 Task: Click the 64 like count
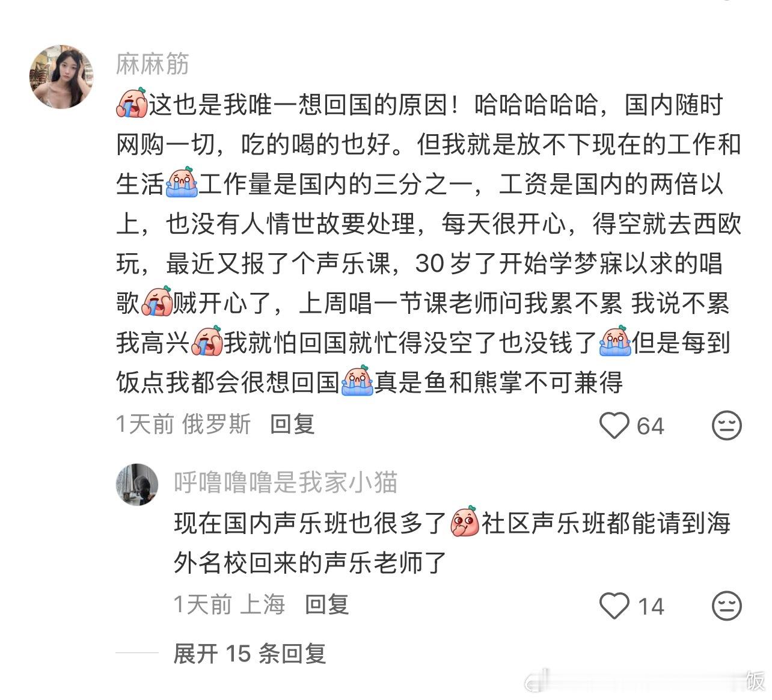[650, 426]
